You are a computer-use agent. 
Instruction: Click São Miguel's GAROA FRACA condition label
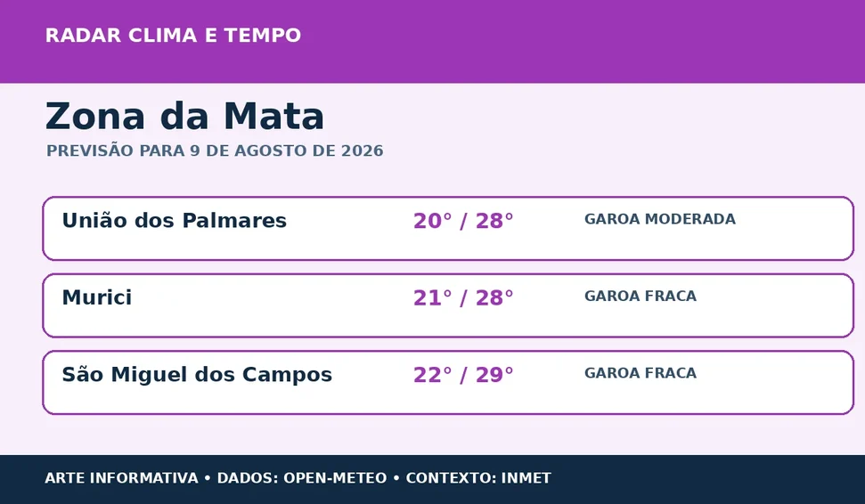point(641,373)
